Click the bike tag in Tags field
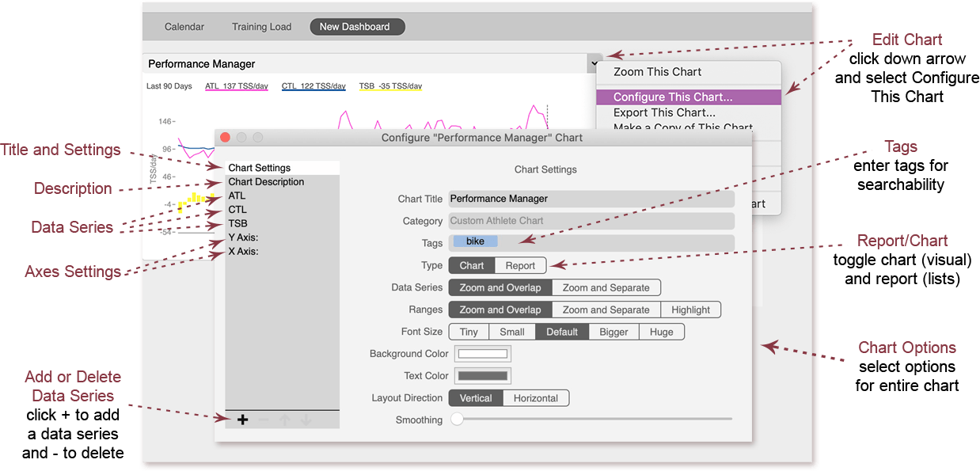Image resolution: width=980 pixels, height=471 pixels. pos(476,241)
